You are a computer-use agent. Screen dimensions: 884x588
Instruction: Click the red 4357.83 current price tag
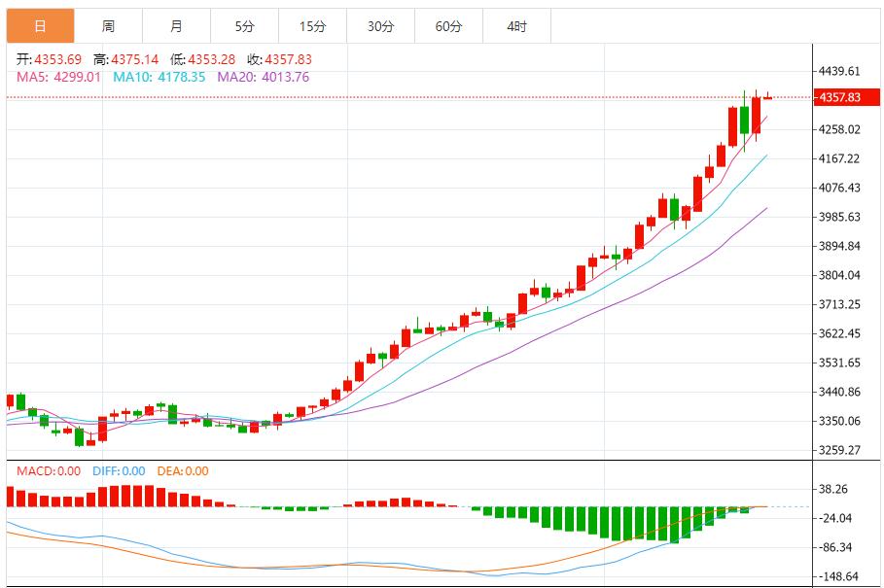point(839,97)
